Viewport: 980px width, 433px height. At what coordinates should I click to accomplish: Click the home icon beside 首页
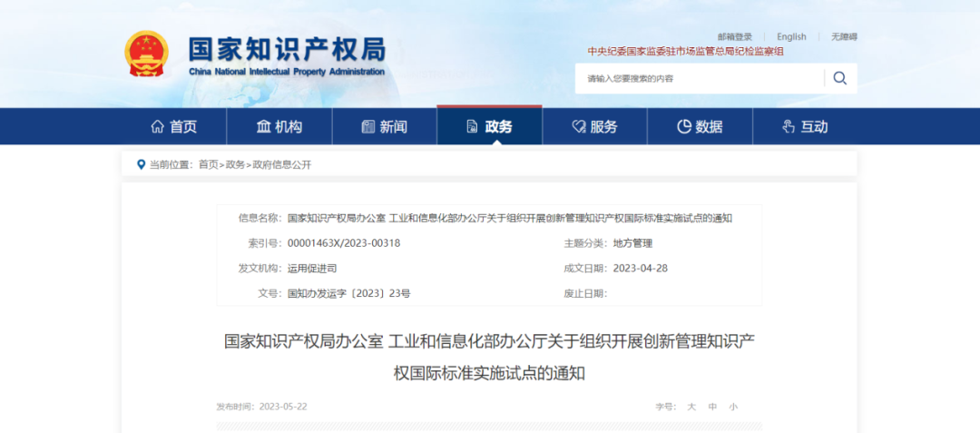coord(158,127)
